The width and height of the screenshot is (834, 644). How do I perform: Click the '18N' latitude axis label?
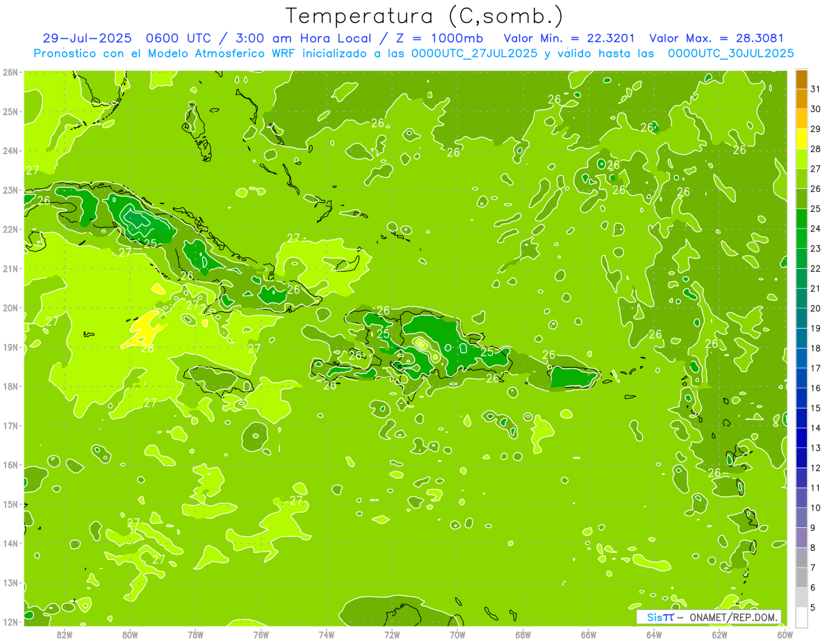click(10, 386)
